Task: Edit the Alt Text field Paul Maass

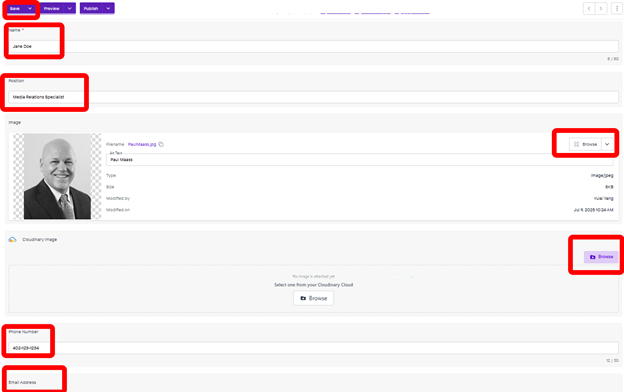Action: point(359,160)
